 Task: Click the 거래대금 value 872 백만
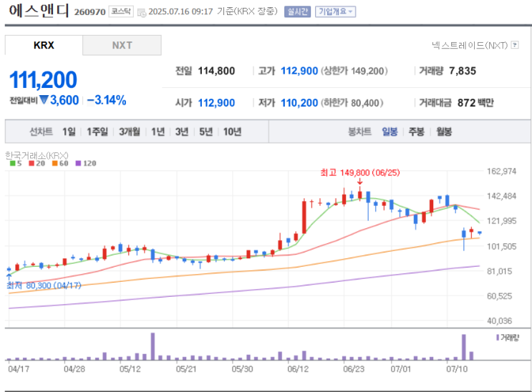tap(475, 103)
